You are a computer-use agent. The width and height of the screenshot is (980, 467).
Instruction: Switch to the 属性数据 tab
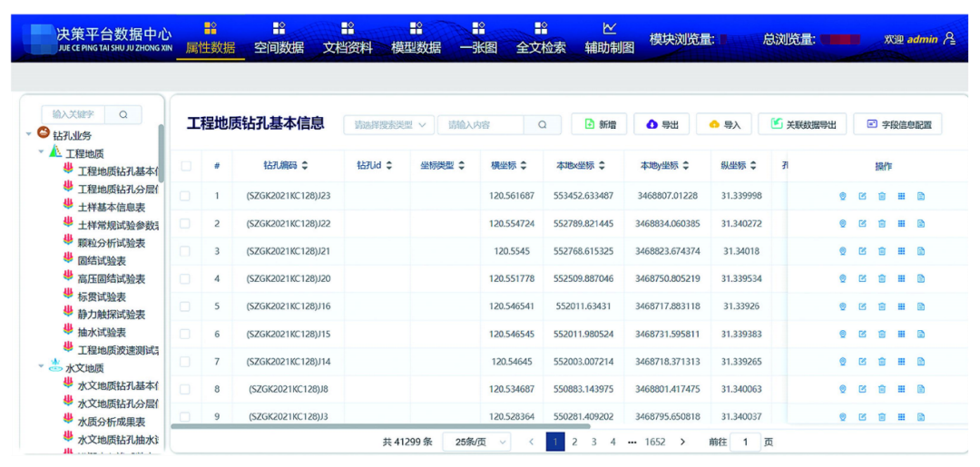coord(210,39)
